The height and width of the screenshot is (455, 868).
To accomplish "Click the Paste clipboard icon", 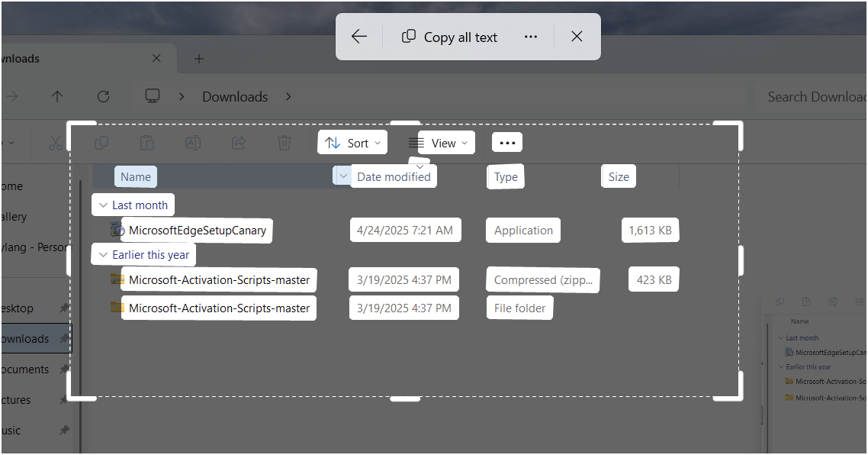I will click(146, 143).
